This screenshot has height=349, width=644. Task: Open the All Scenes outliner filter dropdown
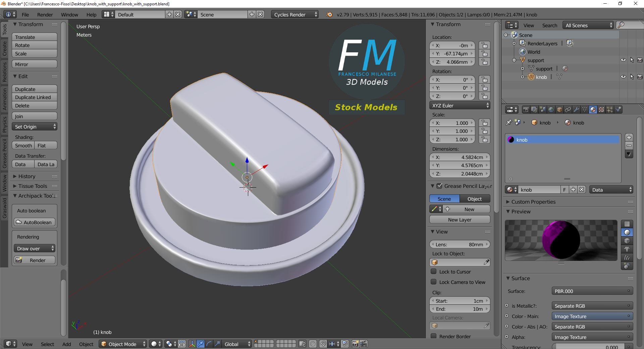588,25
